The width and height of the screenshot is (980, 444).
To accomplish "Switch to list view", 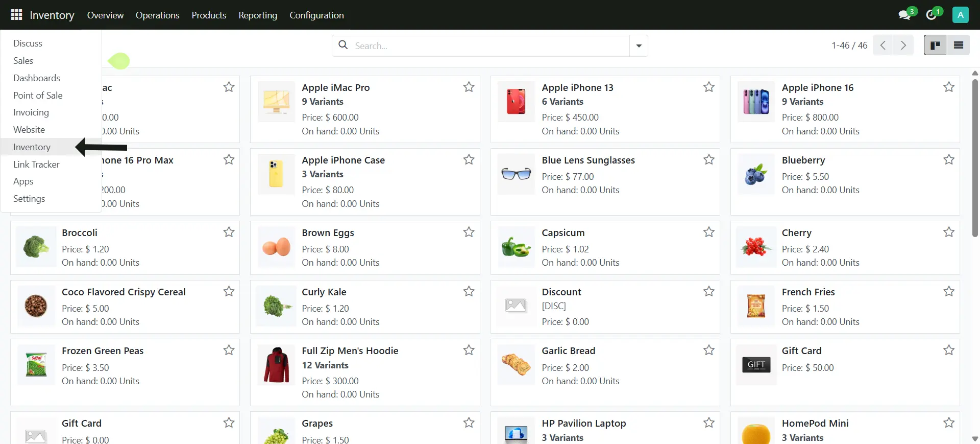I will coord(958,45).
